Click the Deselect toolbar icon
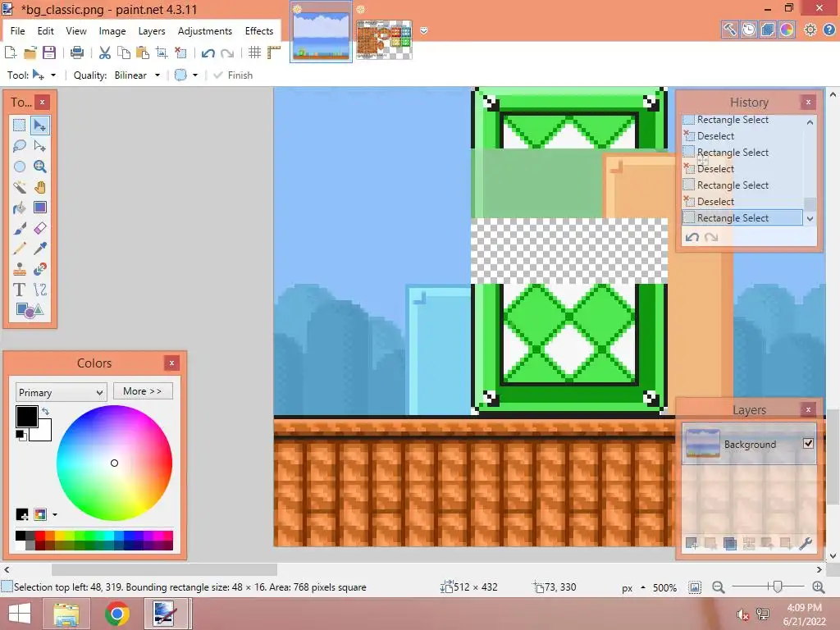The height and width of the screenshot is (630, 840). pos(181,52)
